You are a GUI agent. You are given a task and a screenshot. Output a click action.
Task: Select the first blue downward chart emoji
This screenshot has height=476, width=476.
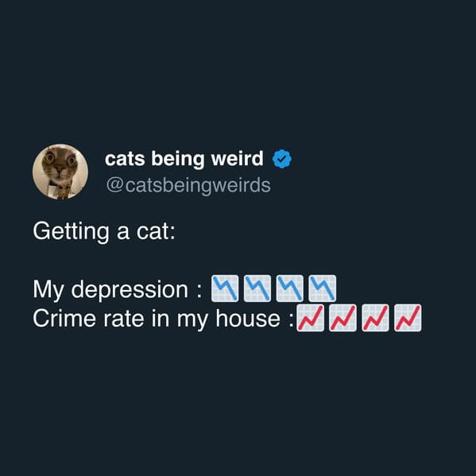tap(225, 288)
